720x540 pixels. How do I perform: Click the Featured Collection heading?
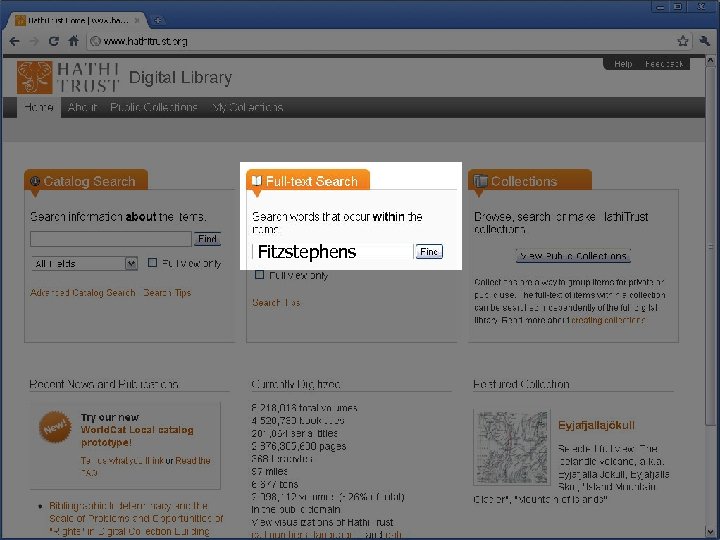(x=521, y=384)
